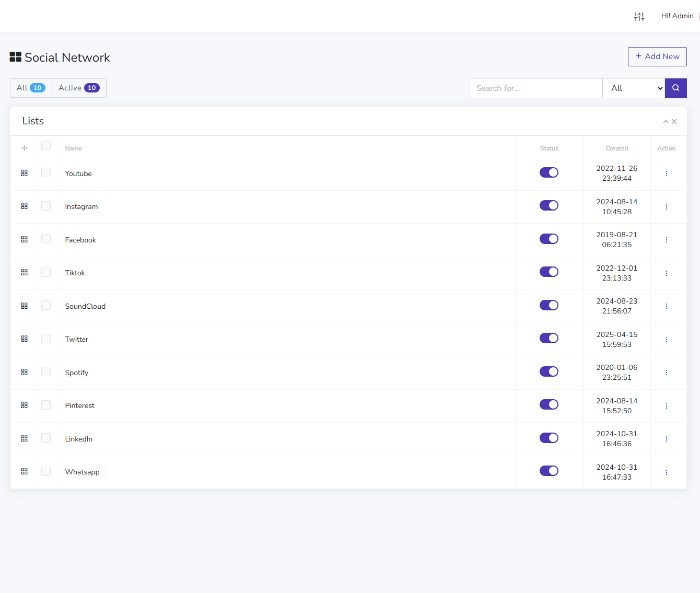The width and height of the screenshot is (700, 593).
Task: Close the Lists panel
Action: pos(674,121)
